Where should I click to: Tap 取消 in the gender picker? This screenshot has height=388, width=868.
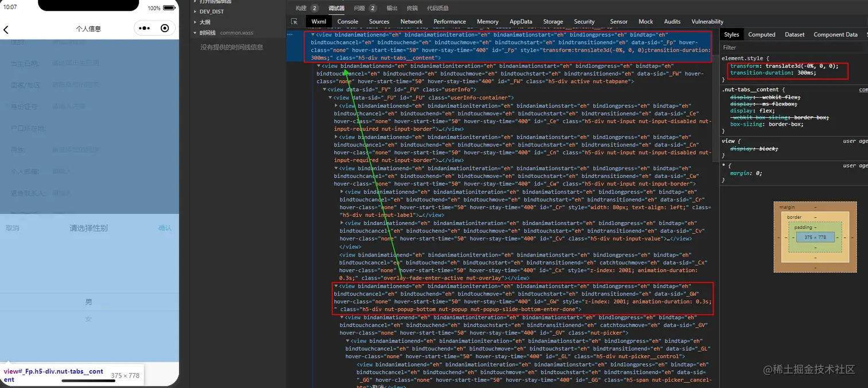click(13, 228)
